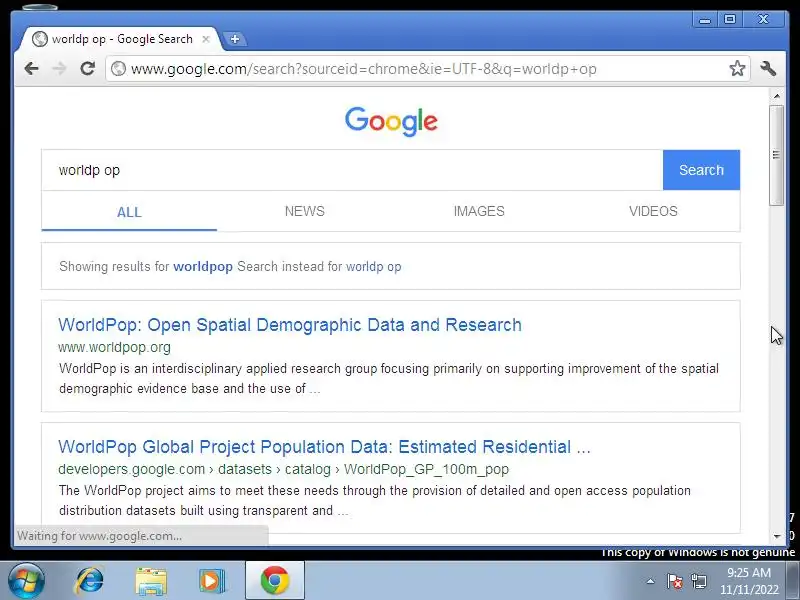800x600 pixels.
Task: Open the Windows Start menu orb
Action: tap(26, 581)
